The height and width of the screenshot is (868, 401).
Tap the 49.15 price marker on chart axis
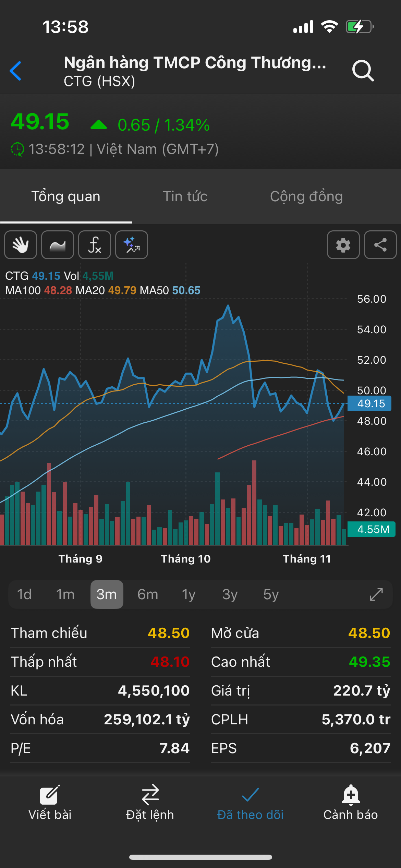point(370,403)
